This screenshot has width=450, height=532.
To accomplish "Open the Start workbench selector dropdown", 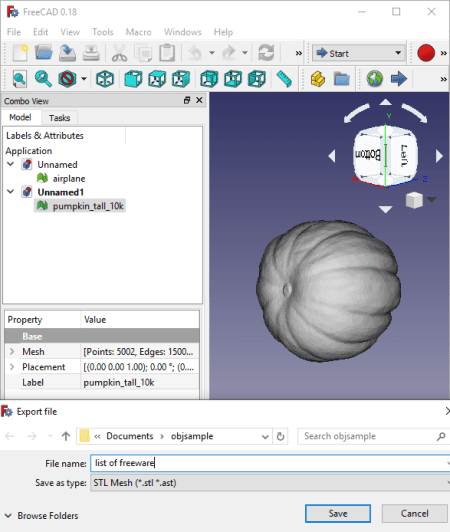I will point(359,53).
